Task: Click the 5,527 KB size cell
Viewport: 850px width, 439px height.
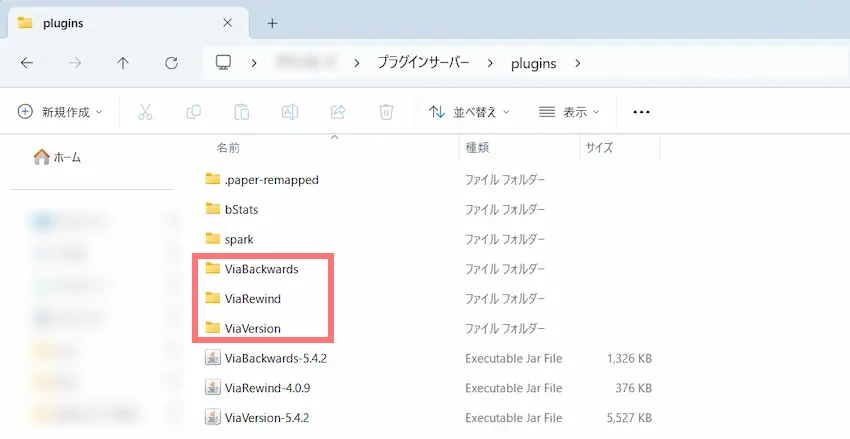Action: [629, 418]
